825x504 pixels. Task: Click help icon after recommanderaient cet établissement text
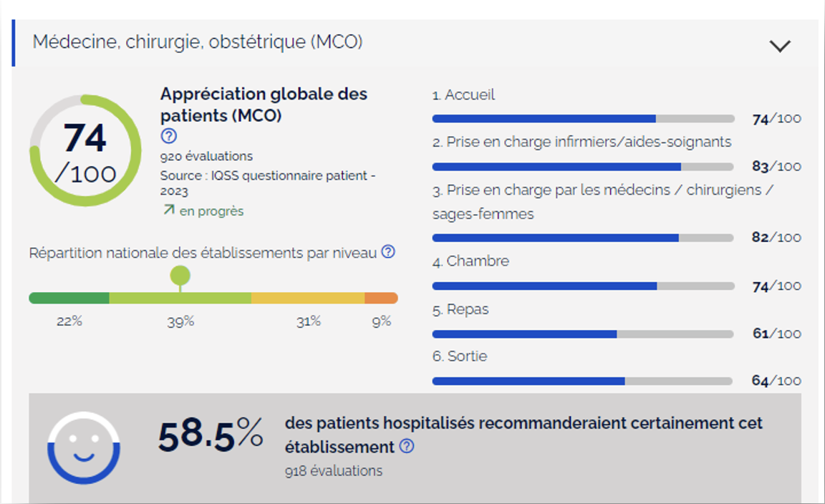coord(407,447)
